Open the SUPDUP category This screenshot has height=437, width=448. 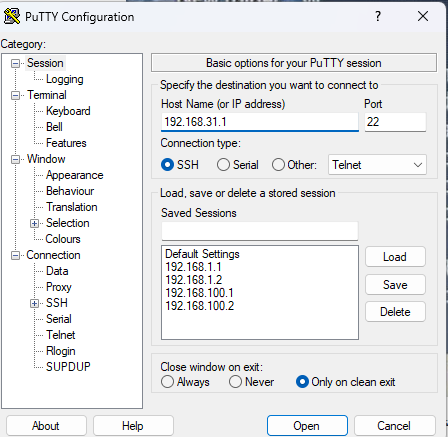click(x=68, y=367)
